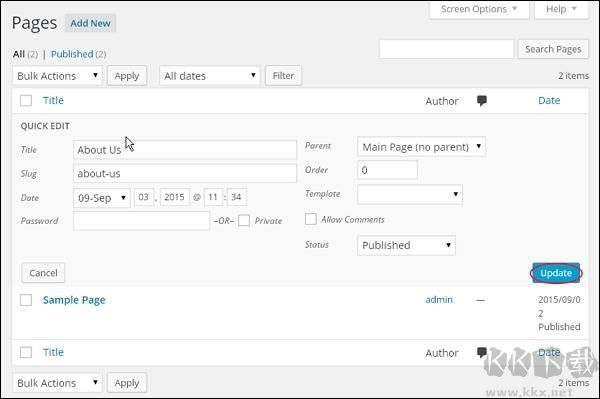Click the Password input field

tap(142, 221)
